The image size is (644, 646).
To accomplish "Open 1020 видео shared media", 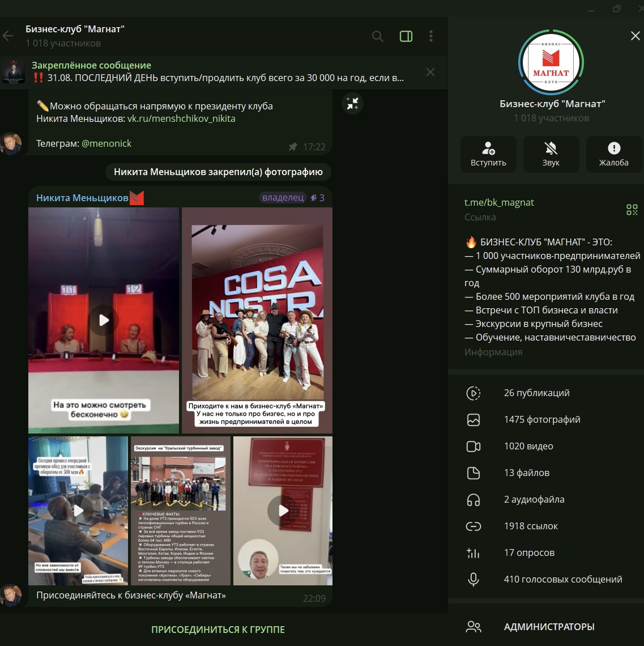I will [545, 446].
